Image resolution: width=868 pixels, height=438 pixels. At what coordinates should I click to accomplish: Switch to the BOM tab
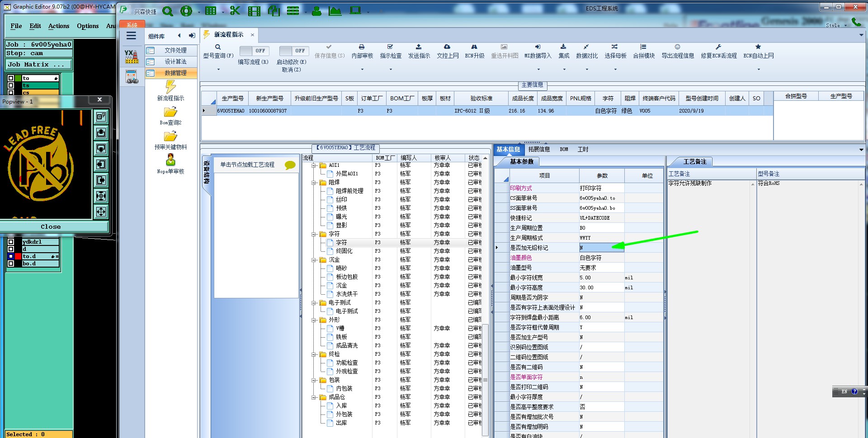pos(564,149)
